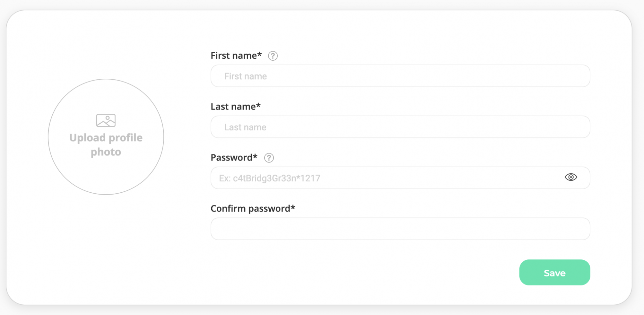This screenshot has width=644, height=315.
Task: Click the "Password*" field label
Action: pyautogui.click(x=234, y=157)
